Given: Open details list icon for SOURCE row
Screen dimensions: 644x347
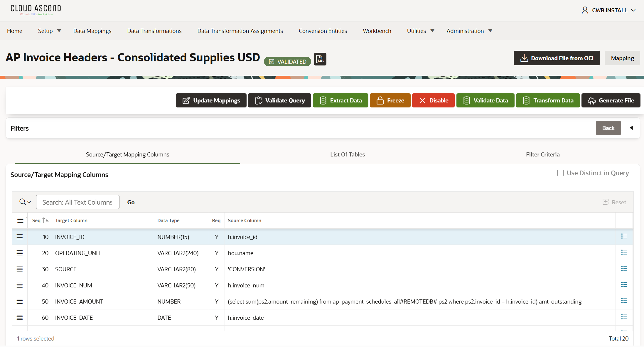Looking at the screenshot, I should (x=624, y=269).
